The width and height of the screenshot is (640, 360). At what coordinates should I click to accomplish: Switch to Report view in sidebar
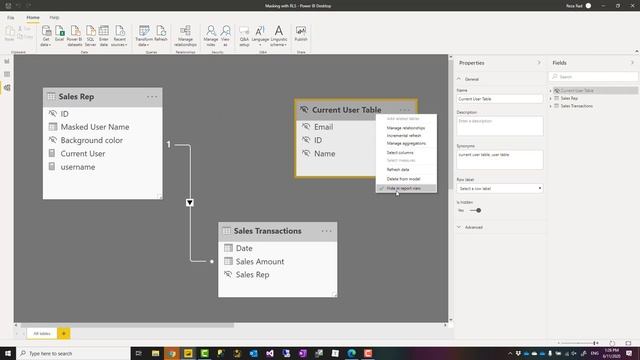pyautogui.click(x=7, y=61)
